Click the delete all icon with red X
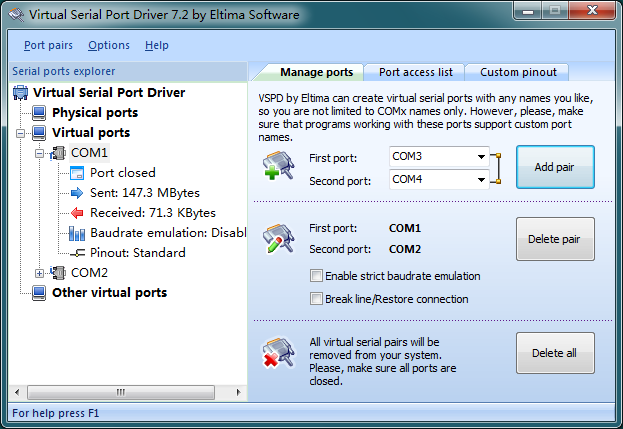 pyautogui.click(x=278, y=352)
